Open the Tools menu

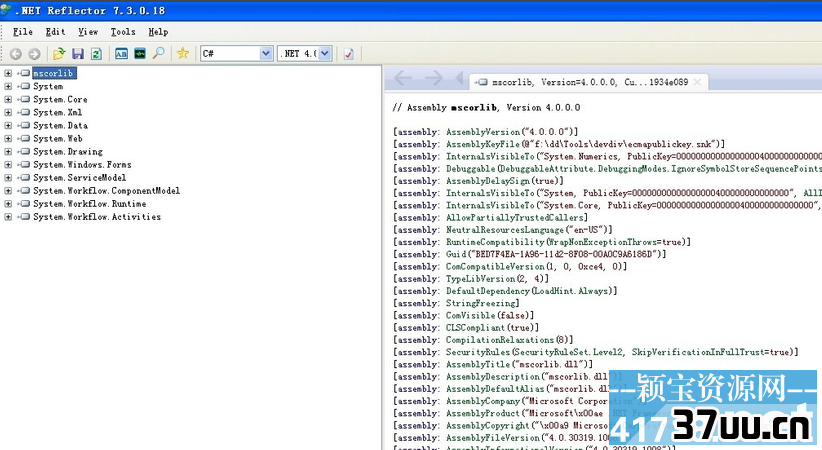point(123,32)
